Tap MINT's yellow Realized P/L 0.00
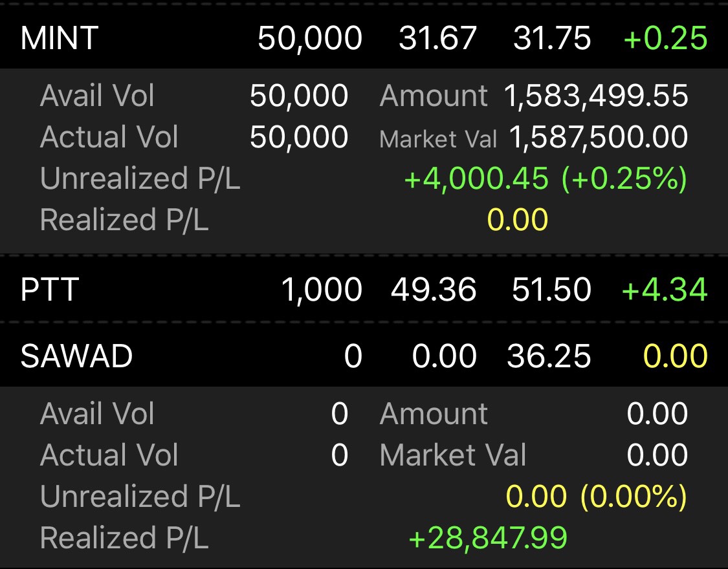Viewport: 728px width, 569px height. 517,220
